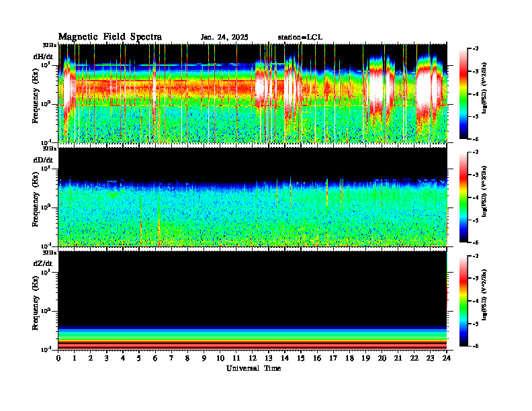Screen dimensions: 532x411
Task: Click hour 11 on the time axis
Action: [236, 358]
